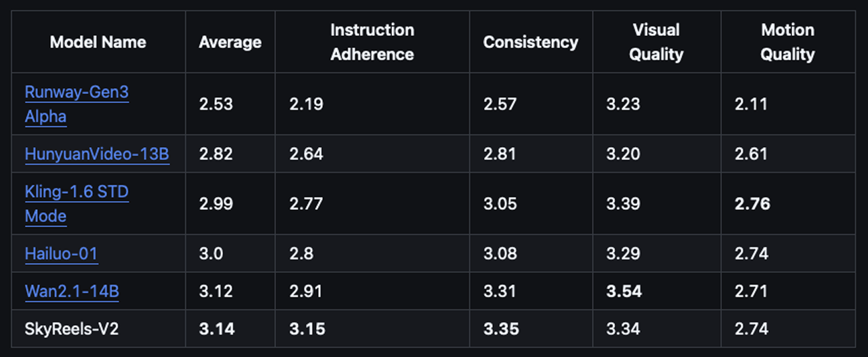Viewport: 868px width, 357px height.
Task: Click the Motion Quality column header
Action: [787, 42]
